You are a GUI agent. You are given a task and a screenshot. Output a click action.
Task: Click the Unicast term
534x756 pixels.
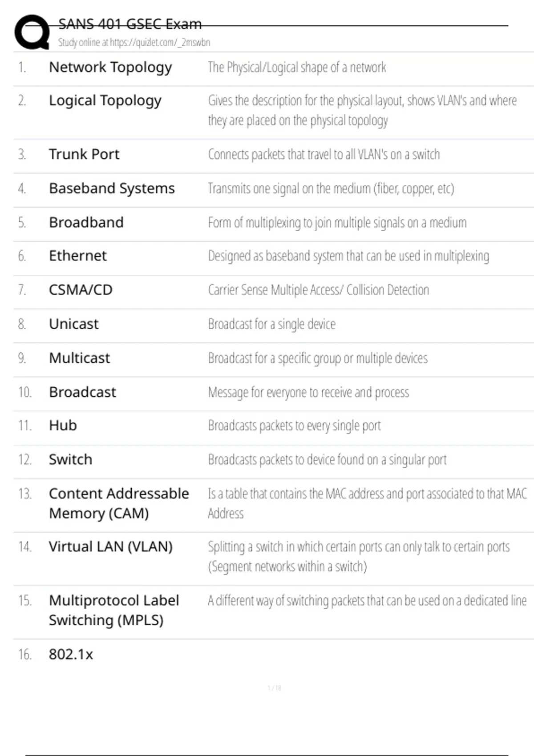click(74, 324)
